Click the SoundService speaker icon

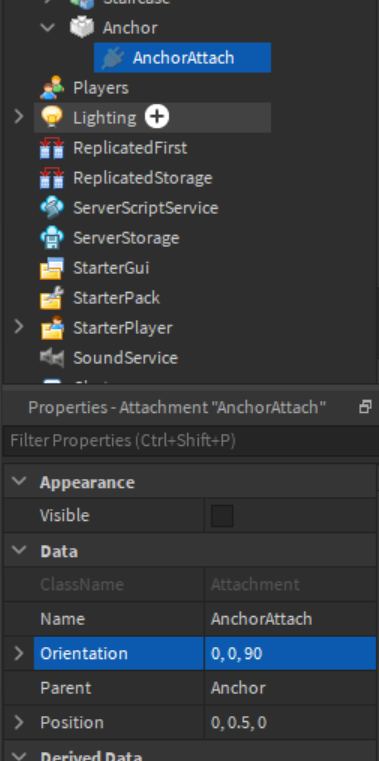coord(52,358)
